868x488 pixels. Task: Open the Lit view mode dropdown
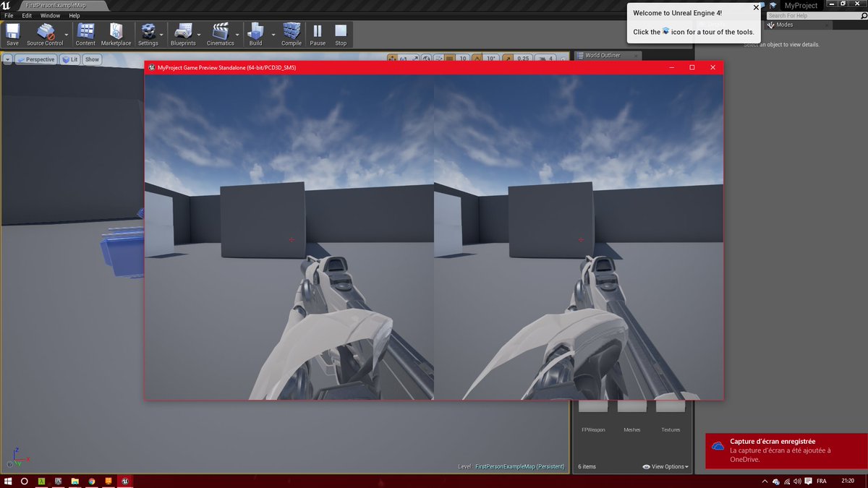70,59
